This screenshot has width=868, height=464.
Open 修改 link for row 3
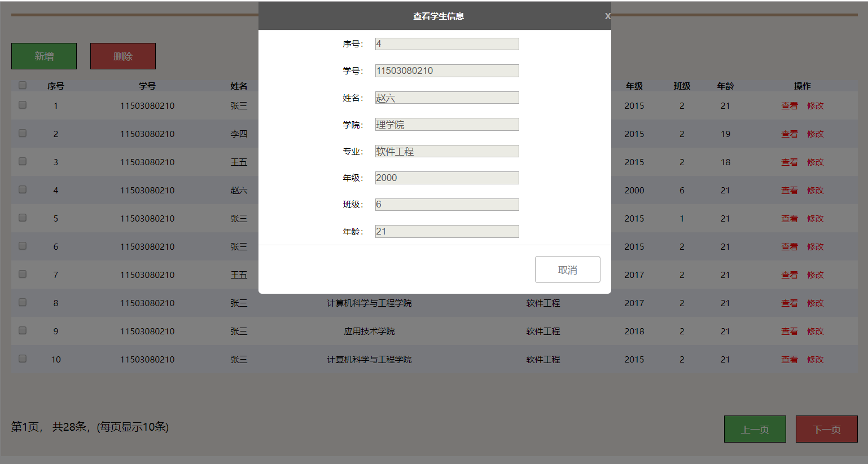tap(816, 162)
